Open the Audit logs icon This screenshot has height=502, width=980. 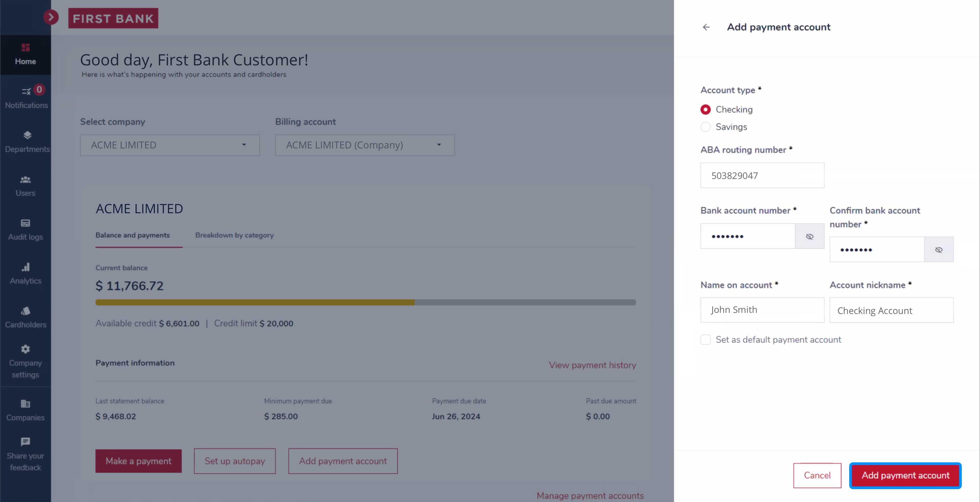coord(25,223)
